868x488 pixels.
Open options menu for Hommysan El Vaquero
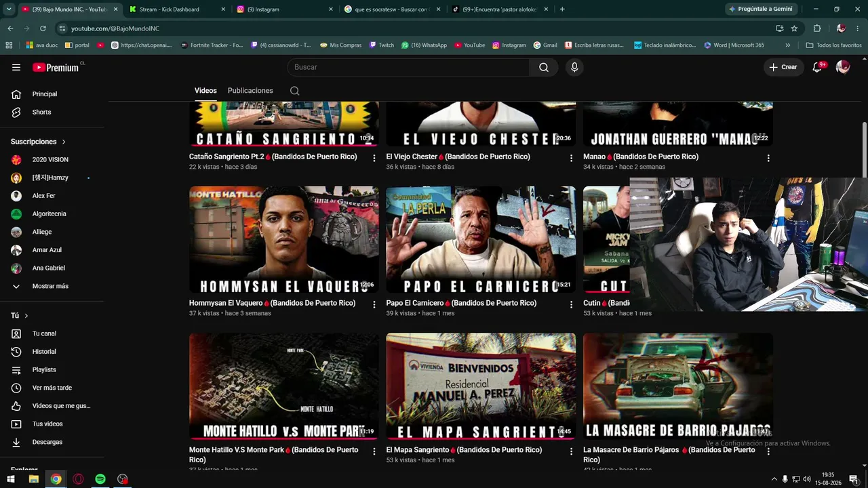374,304
